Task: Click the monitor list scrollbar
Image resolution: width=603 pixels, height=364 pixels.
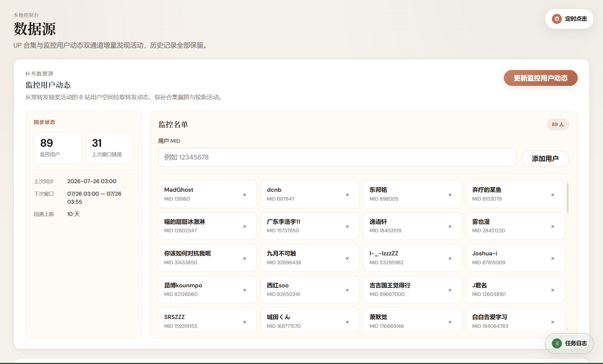Action: [567, 198]
